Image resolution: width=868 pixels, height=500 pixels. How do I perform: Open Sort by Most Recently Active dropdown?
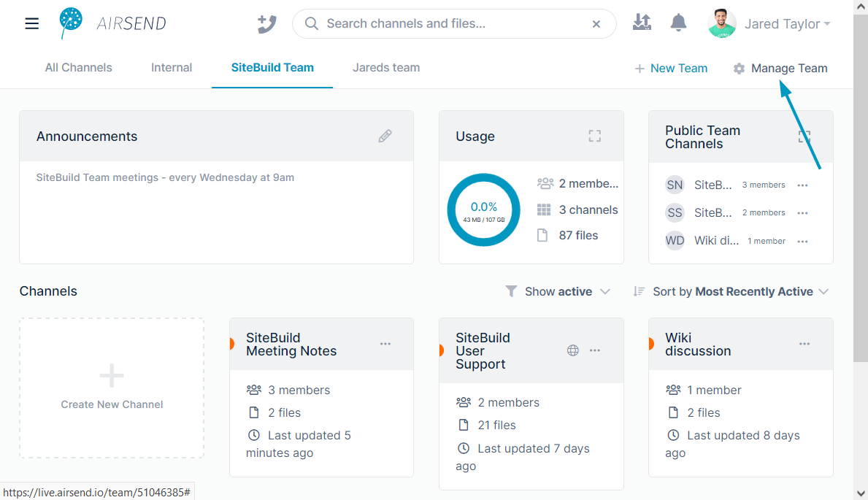pyautogui.click(x=731, y=291)
